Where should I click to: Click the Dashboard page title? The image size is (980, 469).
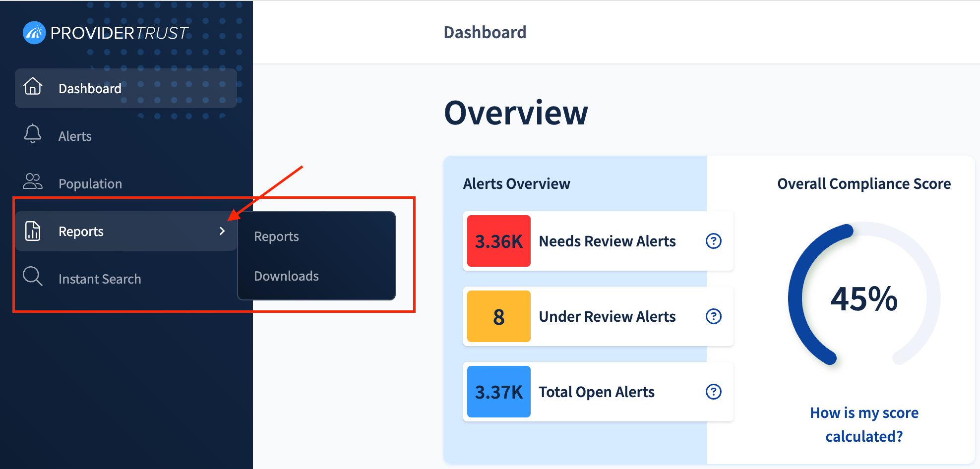point(485,32)
